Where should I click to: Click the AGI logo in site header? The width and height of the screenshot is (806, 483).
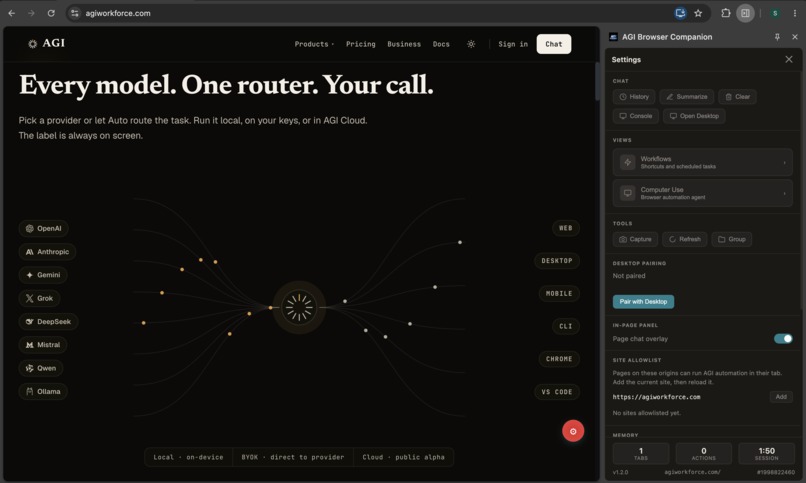click(46, 44)
